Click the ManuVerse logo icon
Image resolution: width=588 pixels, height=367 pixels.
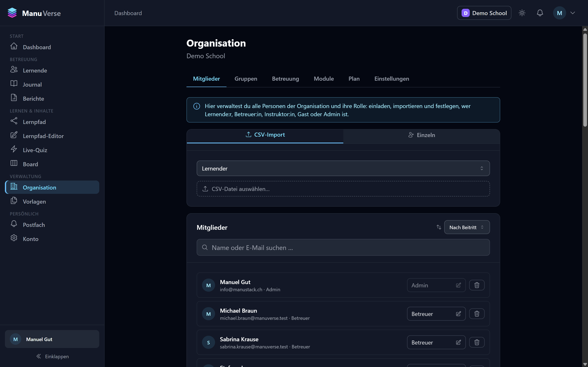(x=12, y=13)
